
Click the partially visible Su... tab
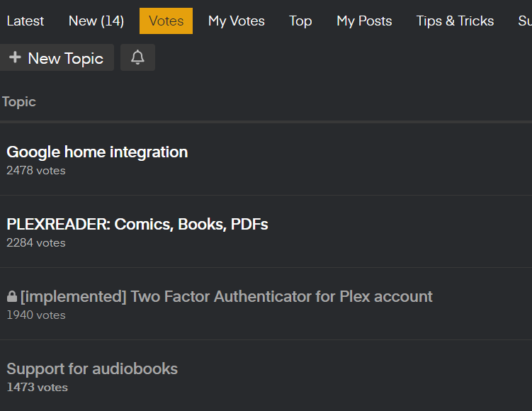[x=524, y=21]
